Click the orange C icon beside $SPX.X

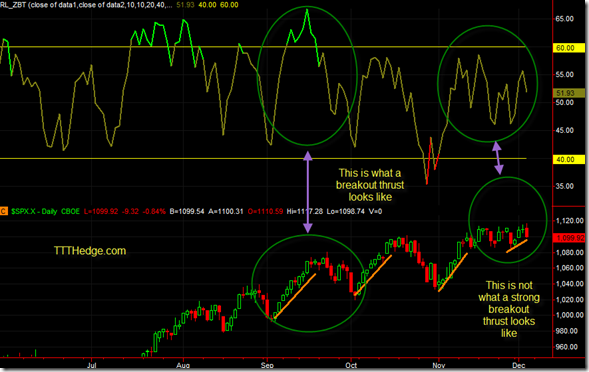point(3,211)
